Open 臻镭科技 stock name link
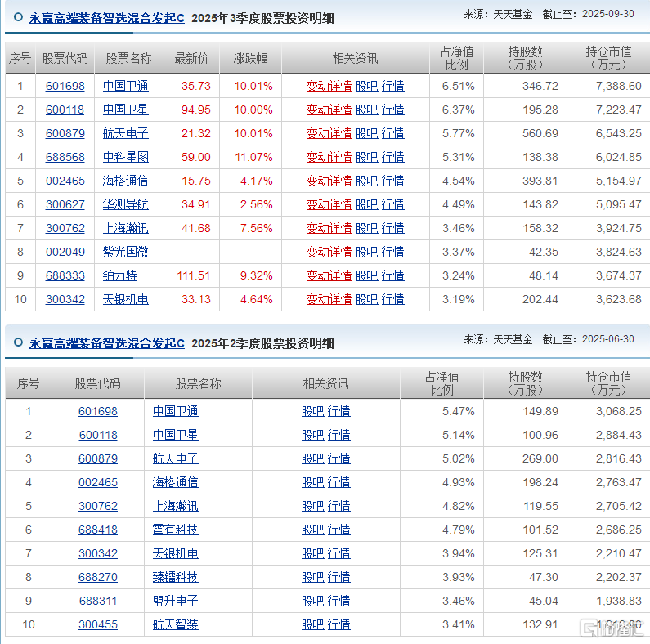The width and height of the screenshot is (650, 644). click(x=175, y=577)
